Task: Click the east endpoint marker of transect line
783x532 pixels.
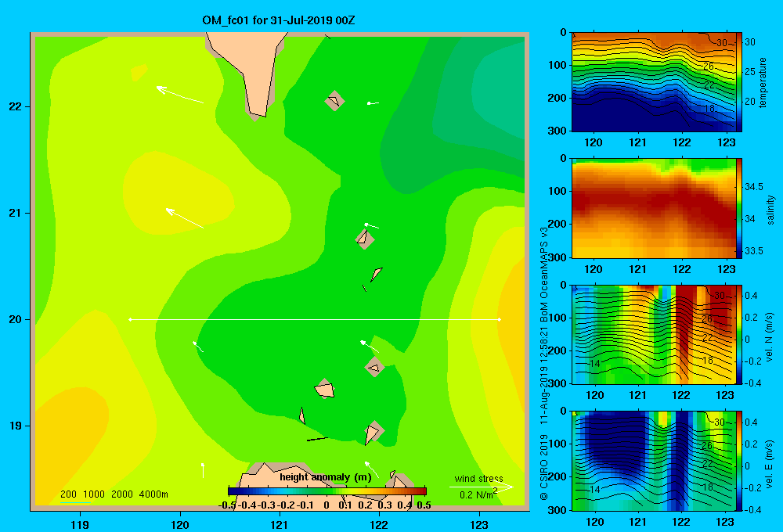Action: pos(500,319)
